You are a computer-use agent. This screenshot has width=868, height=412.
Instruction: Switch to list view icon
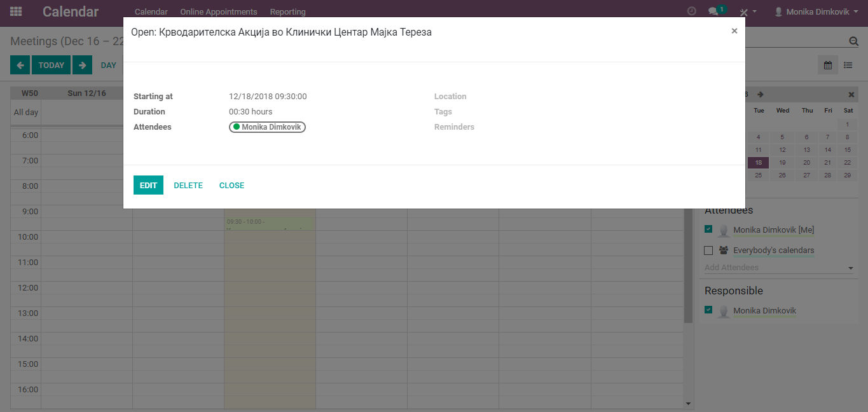(x=848, y=65)
